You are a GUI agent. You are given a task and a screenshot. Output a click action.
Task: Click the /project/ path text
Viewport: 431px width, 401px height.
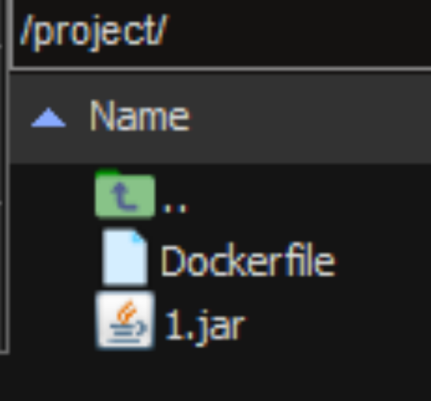point(94,31)
